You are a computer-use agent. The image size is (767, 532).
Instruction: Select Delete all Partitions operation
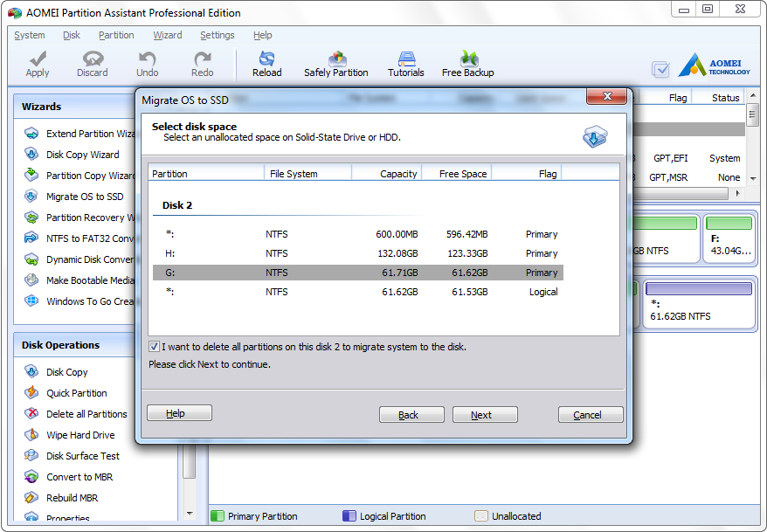pyautogui.click(x=76, y=414)
